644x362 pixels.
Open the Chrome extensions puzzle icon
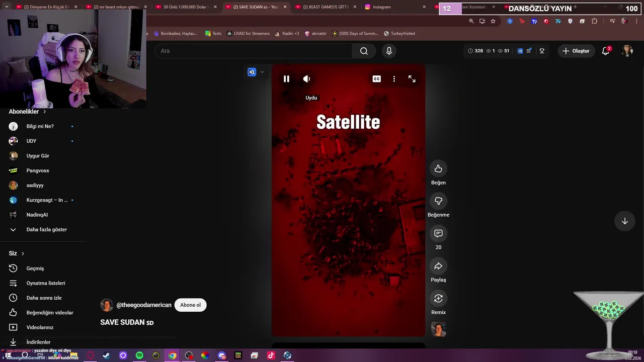tap(594, 21)
